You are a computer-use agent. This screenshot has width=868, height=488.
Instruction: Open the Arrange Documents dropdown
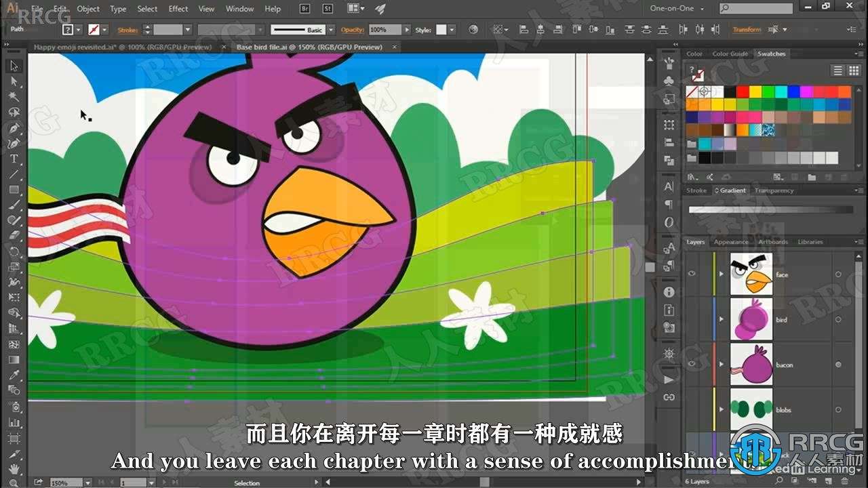pyautogui.click(x=355, y=9)
